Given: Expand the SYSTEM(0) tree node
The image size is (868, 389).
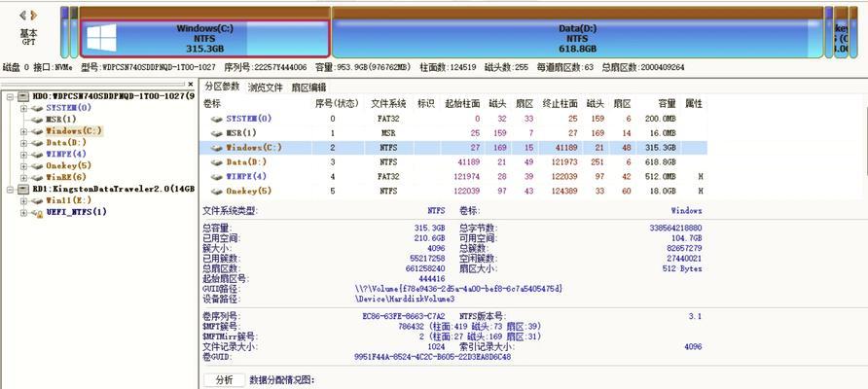Looking at the screenshot, I should pos(23,108).
